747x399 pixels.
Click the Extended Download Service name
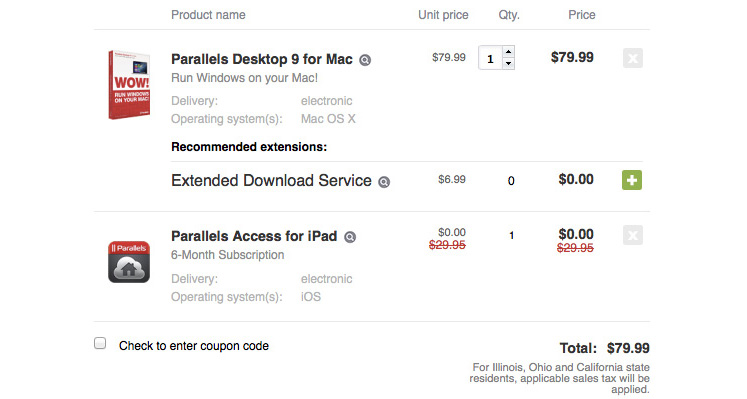(271, 180)
